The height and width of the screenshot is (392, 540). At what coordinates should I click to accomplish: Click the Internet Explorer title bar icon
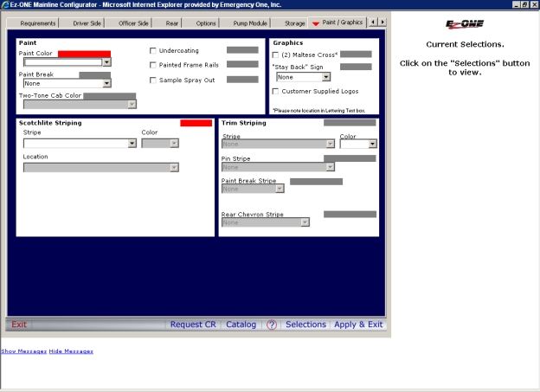(5, 4)
